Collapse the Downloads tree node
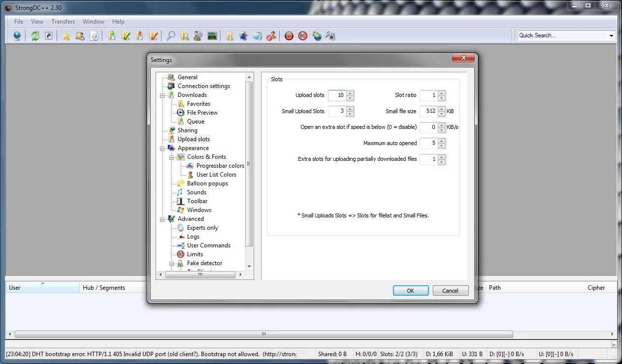The image size is (622, 364). click(x=163, y=95)
